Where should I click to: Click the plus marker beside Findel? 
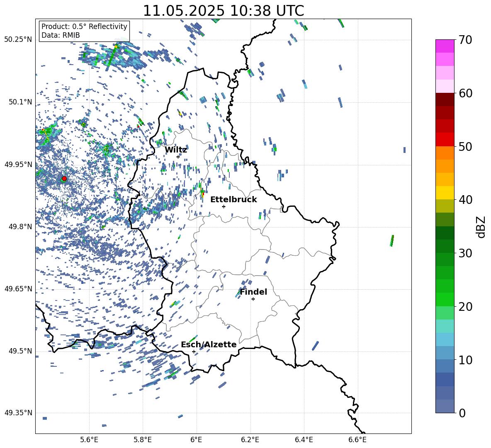pyautogui.click(x=253, y=299)
